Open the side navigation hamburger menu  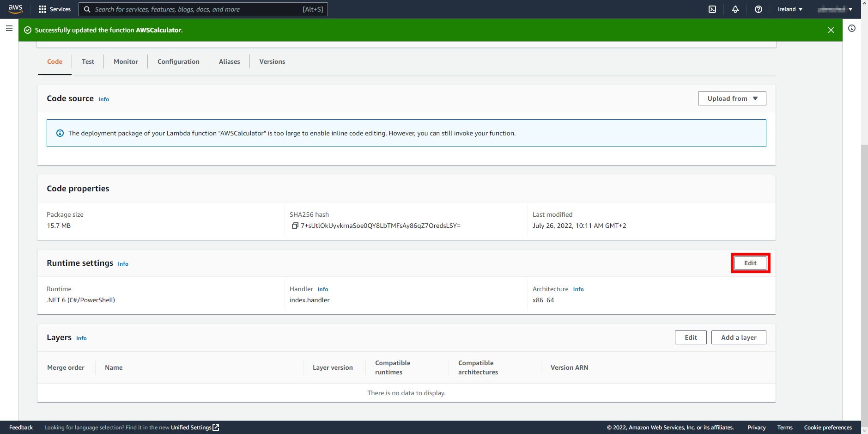point(9,28)
